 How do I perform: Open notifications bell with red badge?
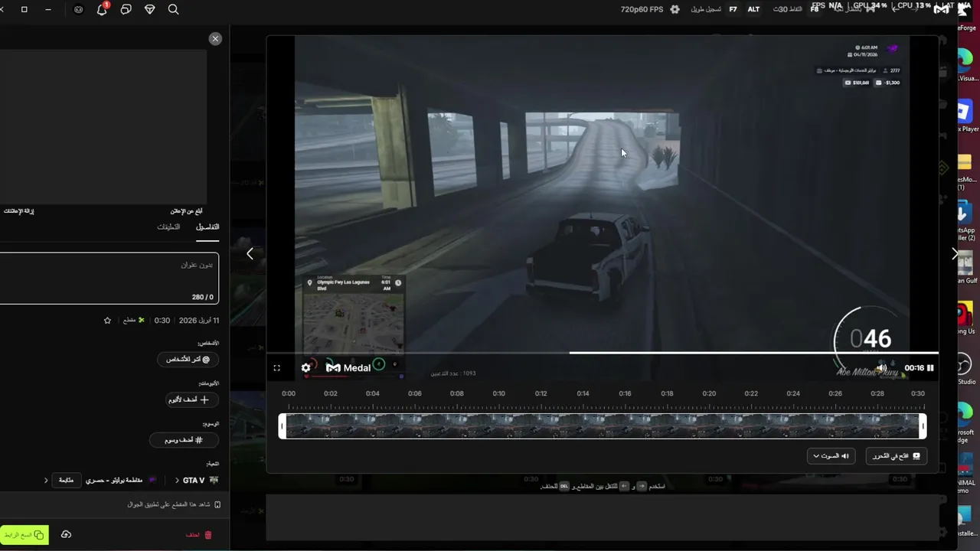pos(103,9)
